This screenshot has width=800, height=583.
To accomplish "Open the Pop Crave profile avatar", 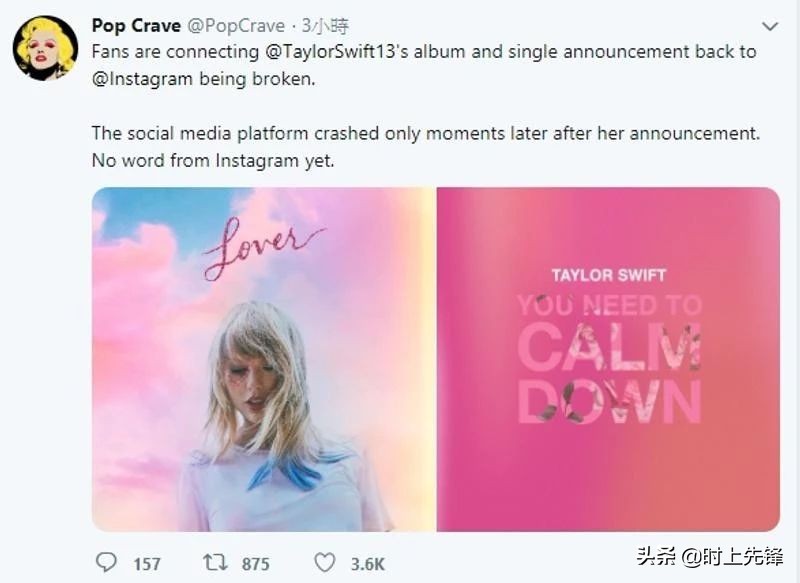I will click(x=45, y=47).
